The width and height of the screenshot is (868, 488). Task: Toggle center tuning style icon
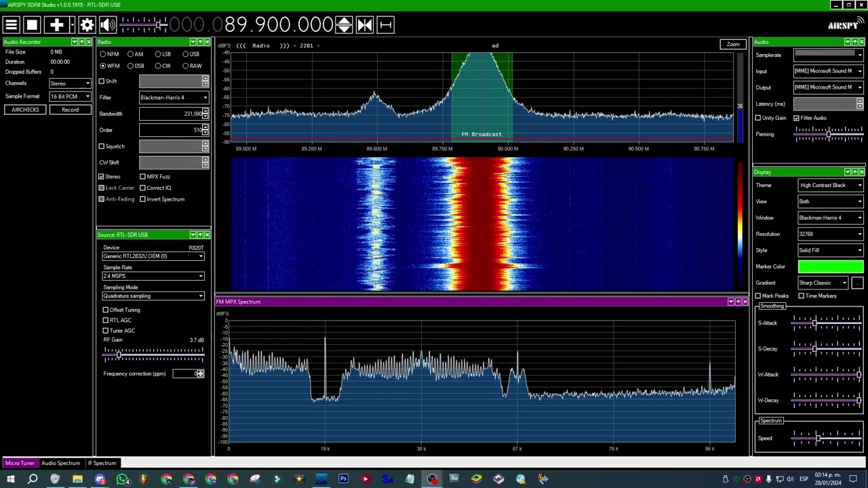[365, 25]
